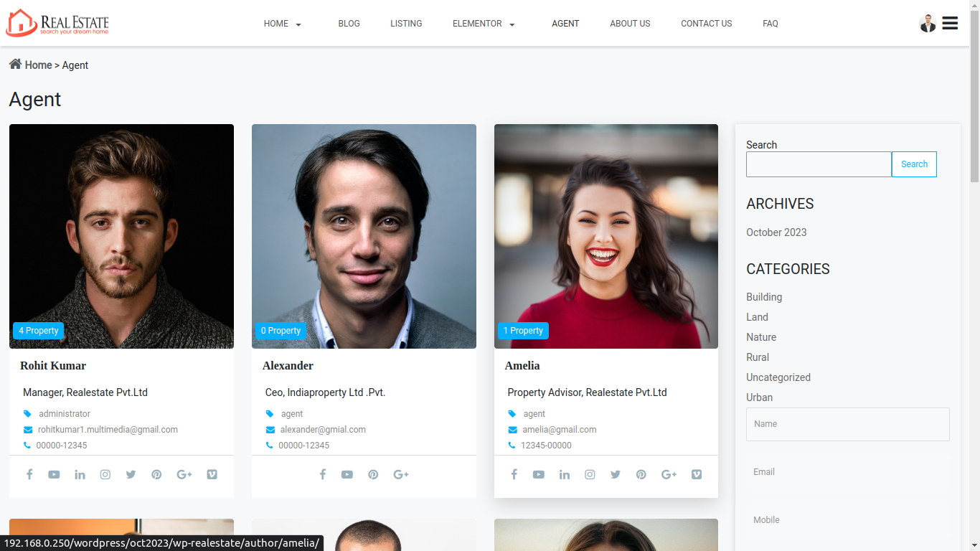Click Alexander's YouTube icon
The image size is (980, 551).
[x=347, y=474]
